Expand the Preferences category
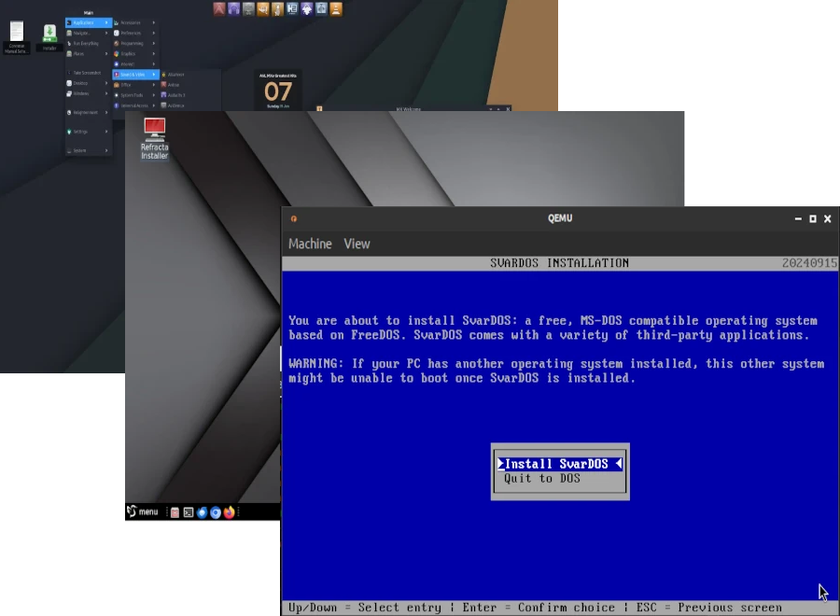Image resolution: width=840 pixels, height=616 pixels. pyautogui.click(x=135, y=34)
